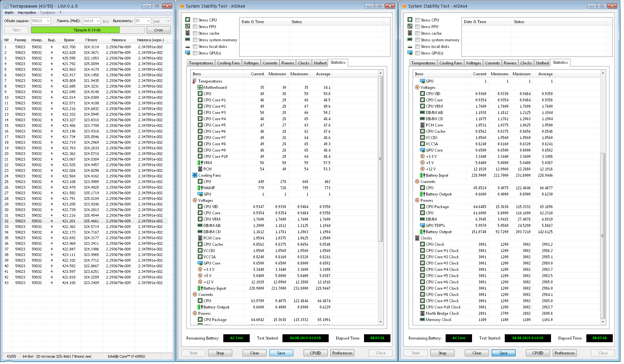Click the Status column header in the middle window log

[336, 22]
